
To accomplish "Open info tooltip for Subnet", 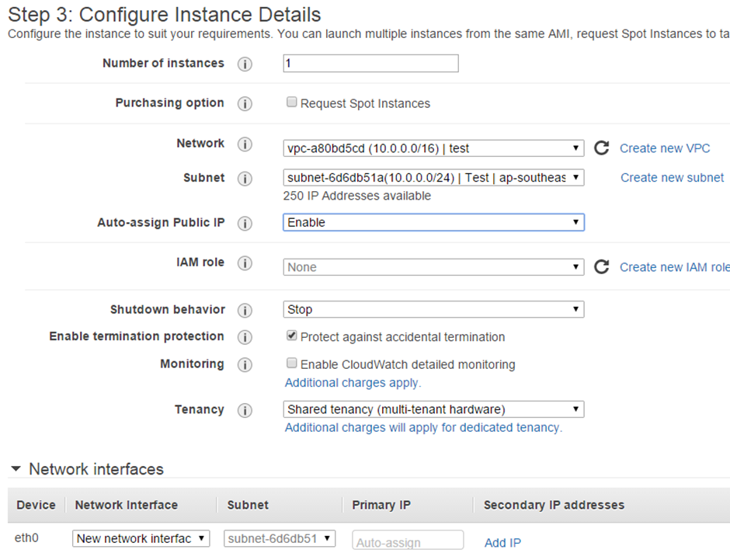I will point(245,178).
